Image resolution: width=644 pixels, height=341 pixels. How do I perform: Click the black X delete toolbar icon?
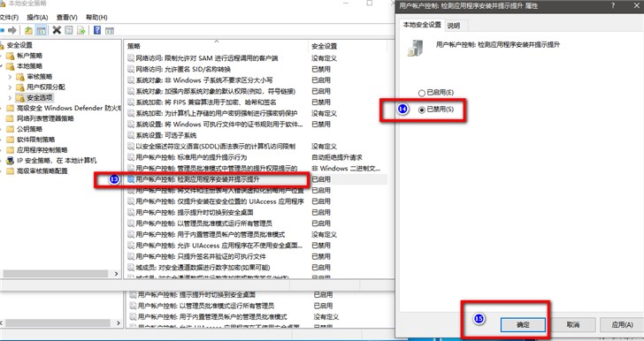57,30
